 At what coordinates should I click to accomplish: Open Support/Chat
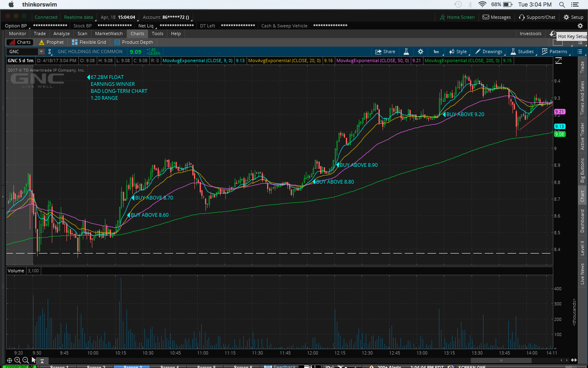(x=537, y=17)
